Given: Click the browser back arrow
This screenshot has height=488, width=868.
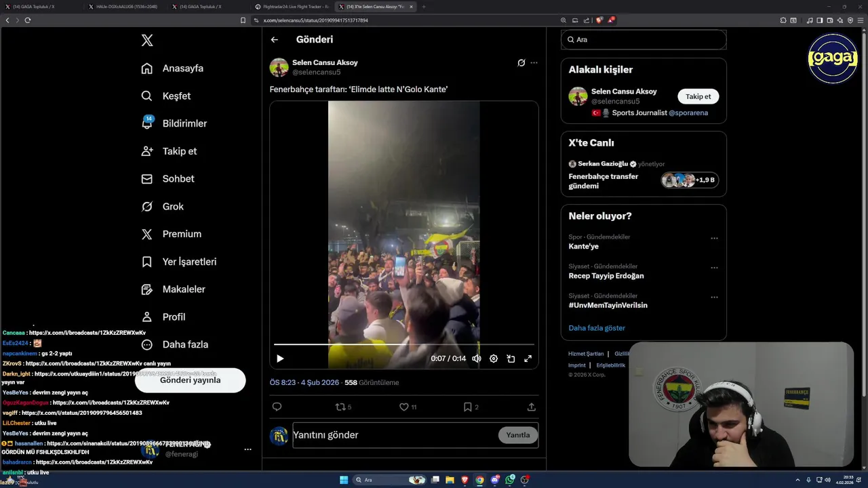Looking at the screenshot, I should (7, 20).
